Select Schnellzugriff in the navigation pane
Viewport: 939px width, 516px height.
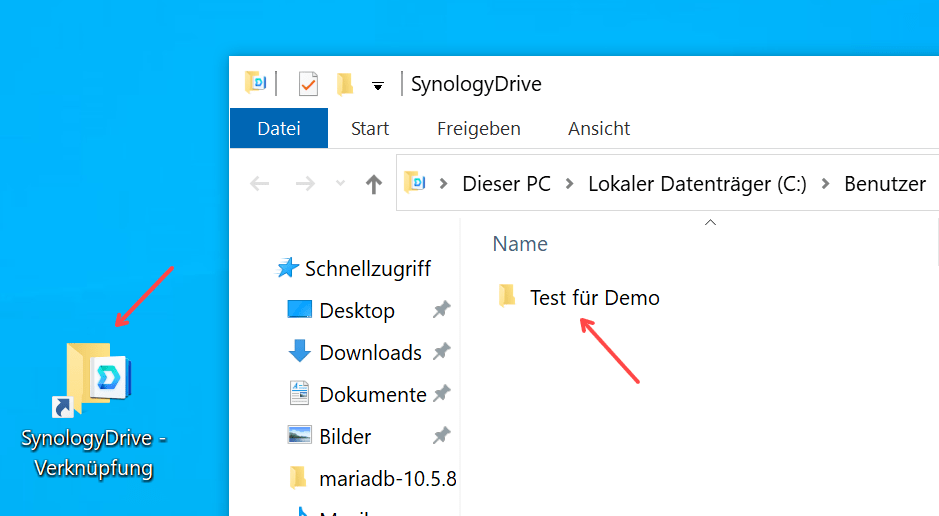click(x=367, y=268)
